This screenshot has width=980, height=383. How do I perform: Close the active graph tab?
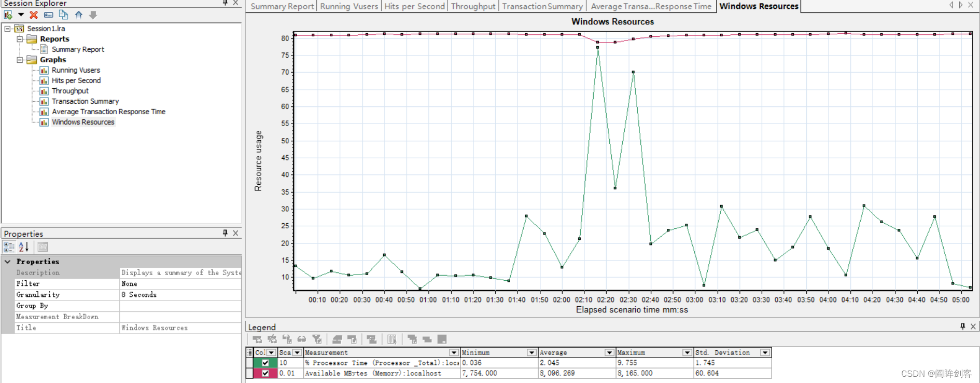[x=970, y=5]
